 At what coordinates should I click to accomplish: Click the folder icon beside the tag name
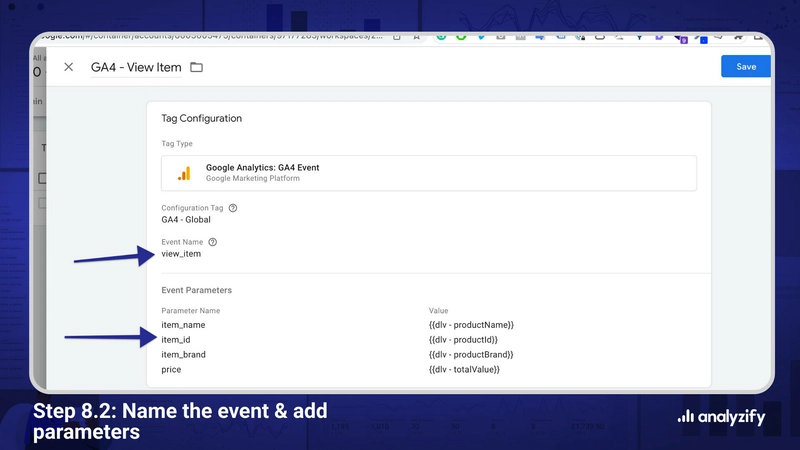pos(196,67)
